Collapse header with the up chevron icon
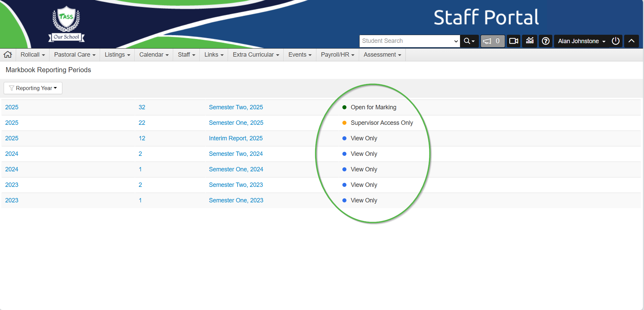644x310 pixels. [x=631, y=41]
